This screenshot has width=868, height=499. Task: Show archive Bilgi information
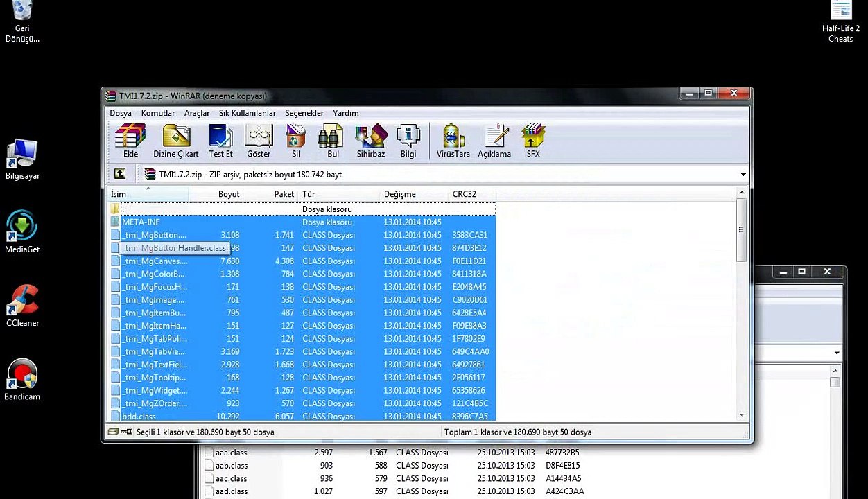tap(408, 141)
